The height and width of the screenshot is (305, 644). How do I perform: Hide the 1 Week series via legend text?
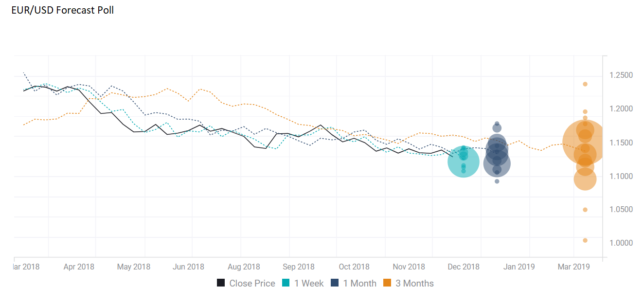click(309, 283)
